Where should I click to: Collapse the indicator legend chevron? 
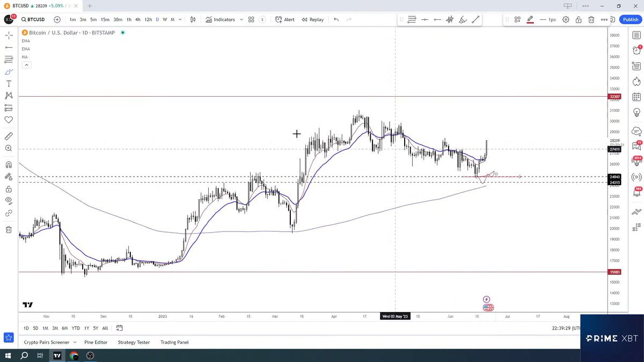click(x=26, y=65)
